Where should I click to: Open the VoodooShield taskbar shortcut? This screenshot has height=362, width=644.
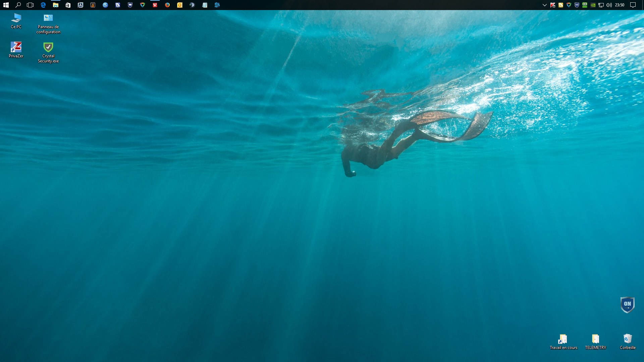click(x=130, y=5)
